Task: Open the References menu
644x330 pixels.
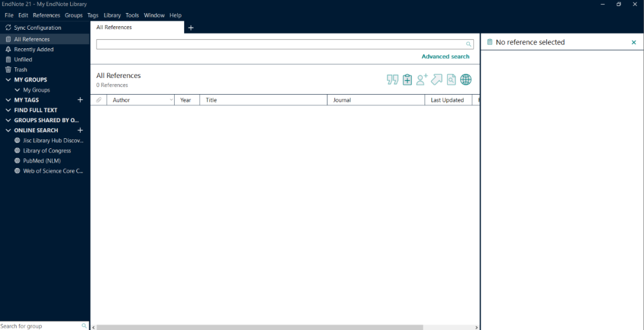Action: [46, 15]
